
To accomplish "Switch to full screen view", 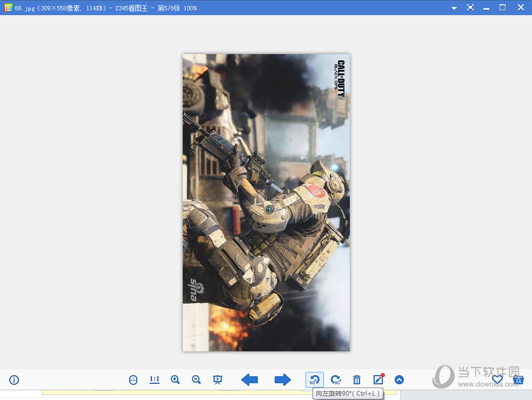I will (470, 8).
